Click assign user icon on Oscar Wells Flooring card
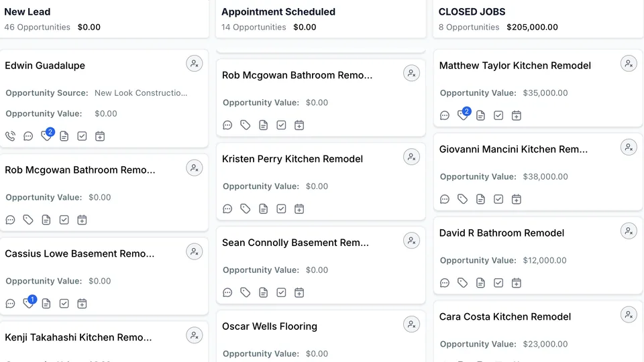 coord(411,324)
